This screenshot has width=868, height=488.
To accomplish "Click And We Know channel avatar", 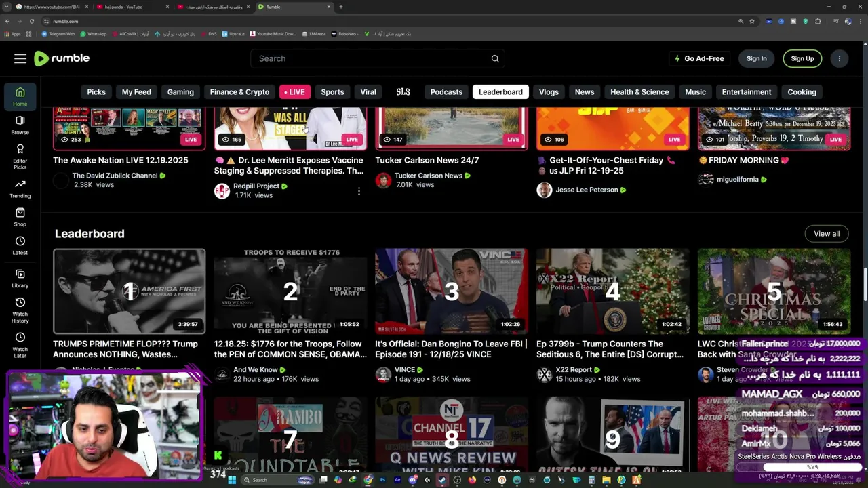I will click(x=222, y=375).
